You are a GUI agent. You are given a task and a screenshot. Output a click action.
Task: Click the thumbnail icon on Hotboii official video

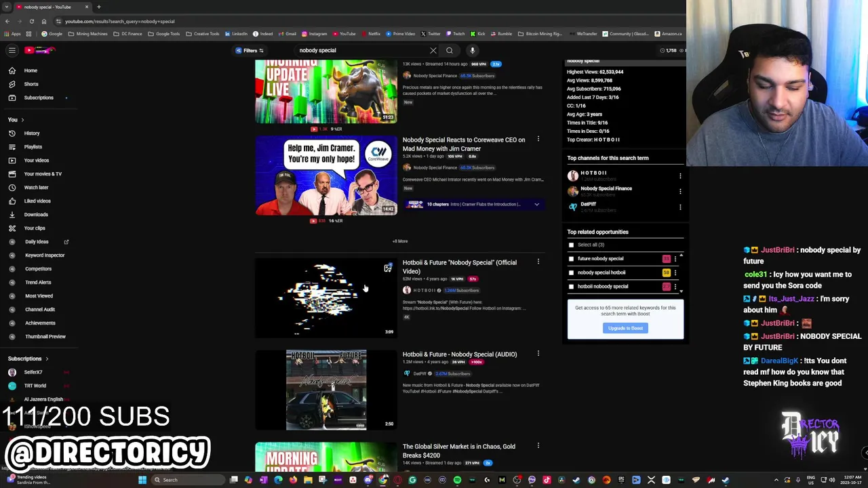(x=387, y=268)
